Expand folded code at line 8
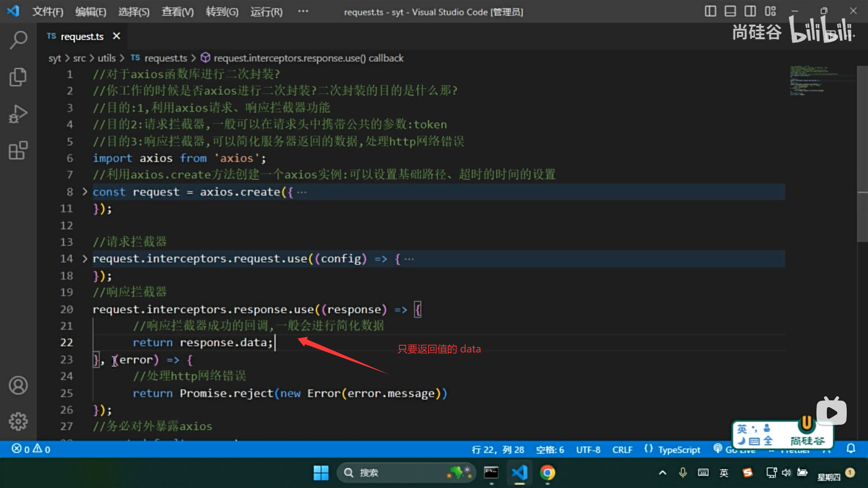The image size is (868, 488). [85, 192]
